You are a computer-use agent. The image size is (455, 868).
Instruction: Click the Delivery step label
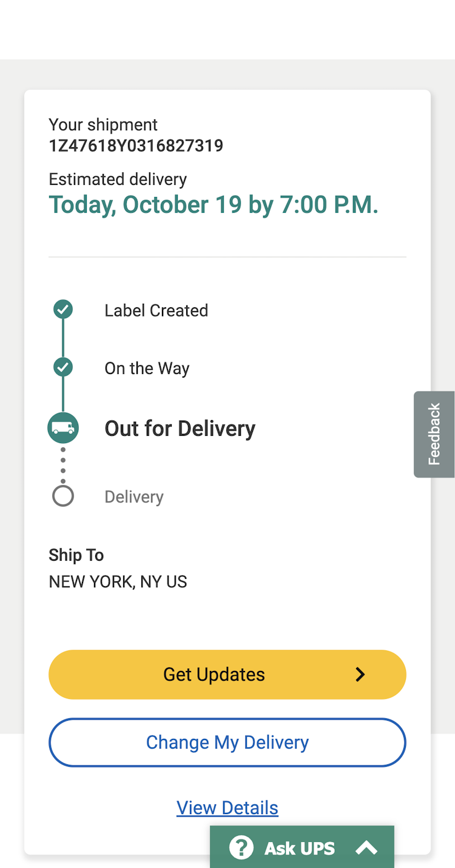[134, 497]
